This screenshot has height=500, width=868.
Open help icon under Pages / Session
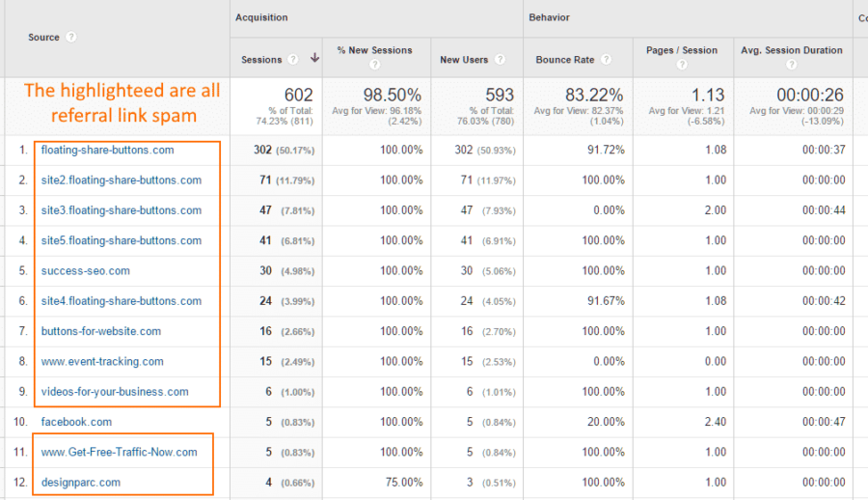tap(682, 65)
